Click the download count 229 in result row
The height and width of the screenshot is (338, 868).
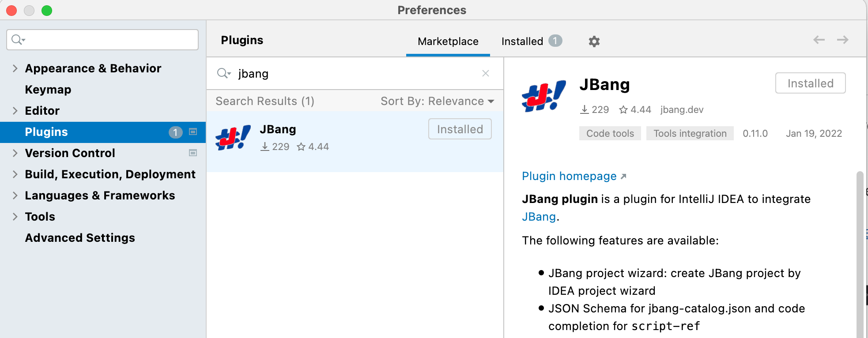[x=275, y=146]
